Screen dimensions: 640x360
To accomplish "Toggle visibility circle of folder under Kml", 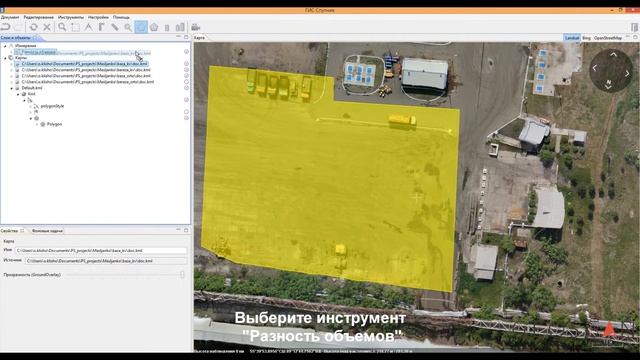I will pos(186,100).
